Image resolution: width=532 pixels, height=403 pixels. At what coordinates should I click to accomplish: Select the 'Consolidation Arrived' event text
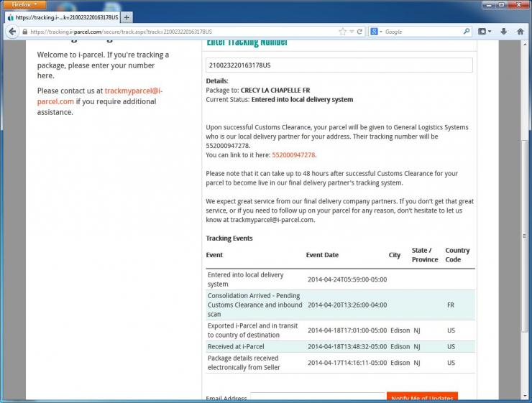(x=254, y=305)
